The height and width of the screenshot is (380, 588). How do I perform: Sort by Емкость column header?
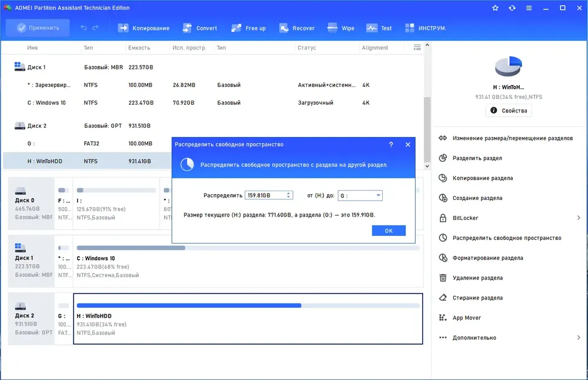[139, 48]
